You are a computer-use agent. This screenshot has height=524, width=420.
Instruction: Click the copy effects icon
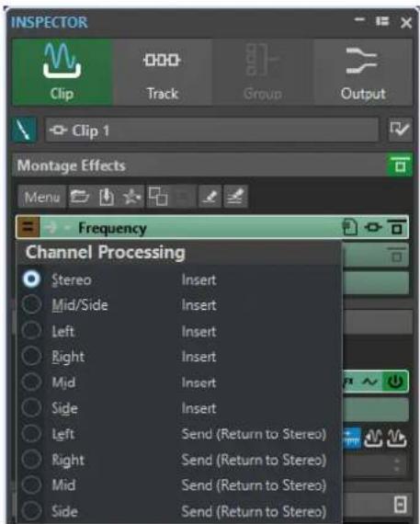pyautogui.click(x=158, y=196)
